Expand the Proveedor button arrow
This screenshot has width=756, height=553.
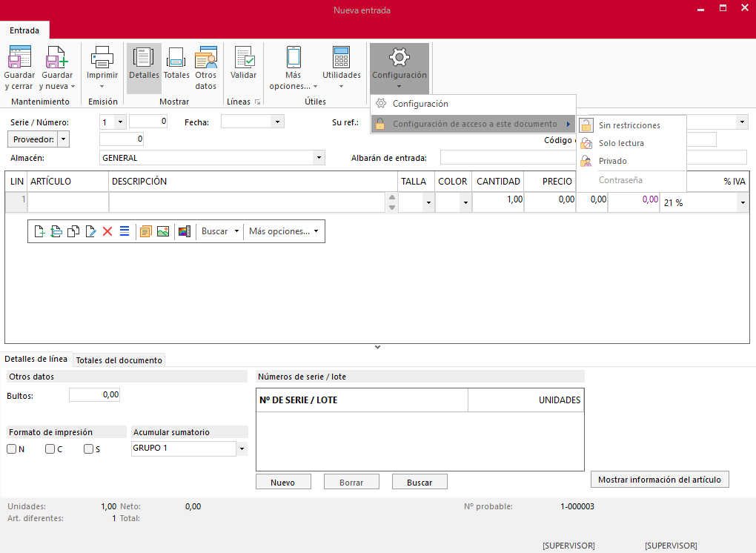pos(63,139)
